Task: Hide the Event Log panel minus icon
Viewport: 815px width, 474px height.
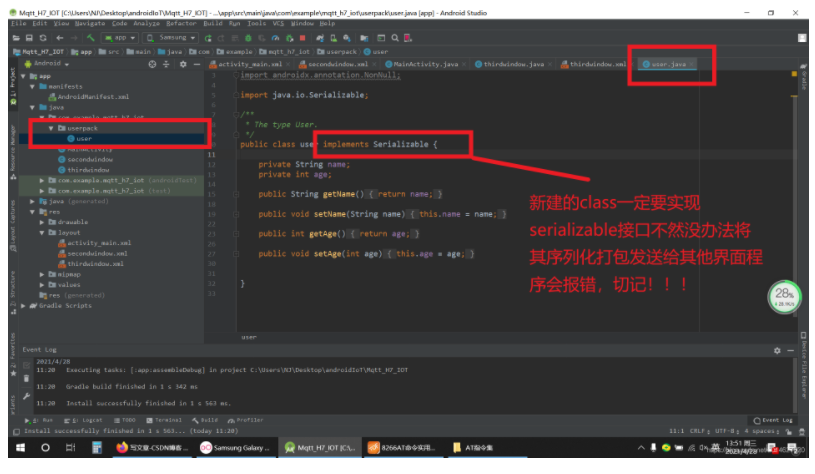Action: tap(791, 351)
